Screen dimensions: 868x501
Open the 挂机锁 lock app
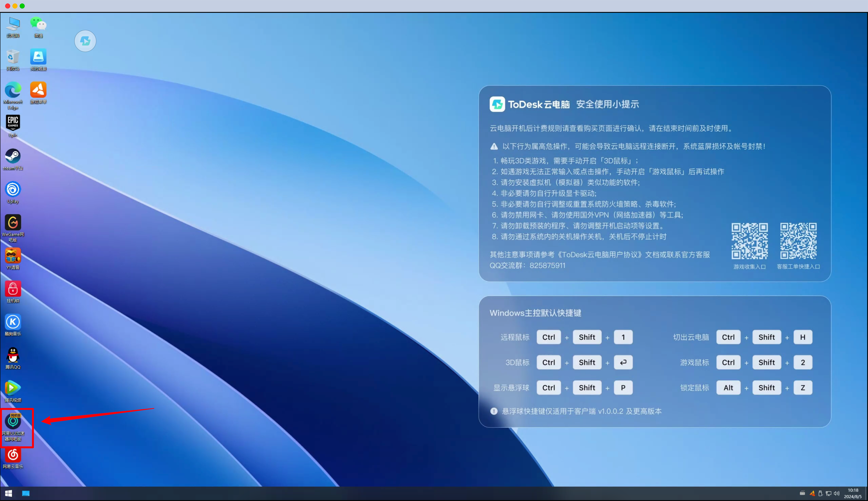pos(13,289)
